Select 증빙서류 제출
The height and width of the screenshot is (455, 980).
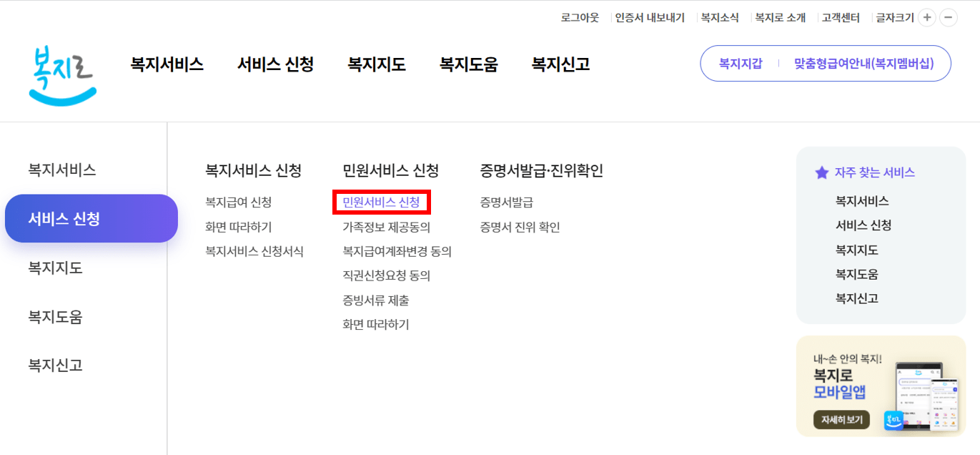pos(377,300)
